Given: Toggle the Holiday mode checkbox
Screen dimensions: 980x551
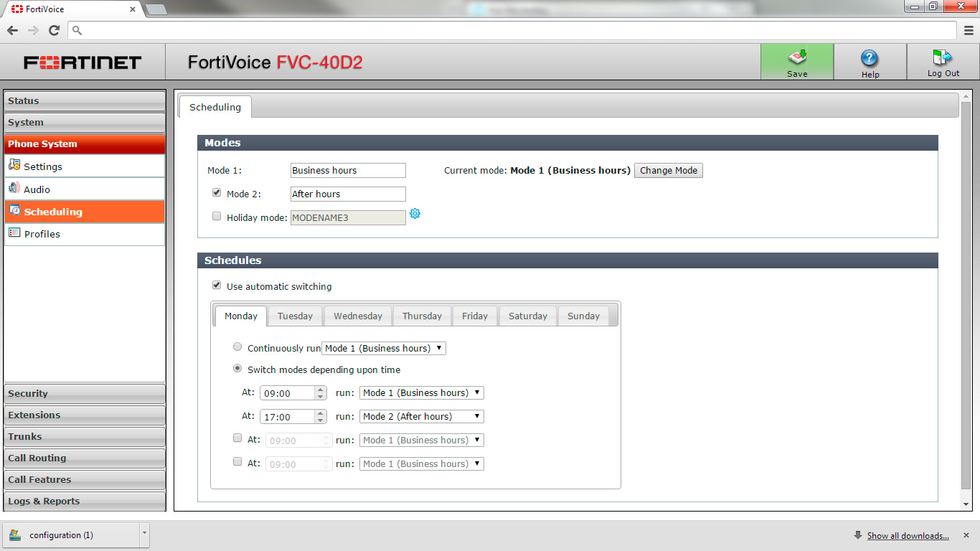Looking at the screenshot, I should pyautogui.click(x=217, y=216).
